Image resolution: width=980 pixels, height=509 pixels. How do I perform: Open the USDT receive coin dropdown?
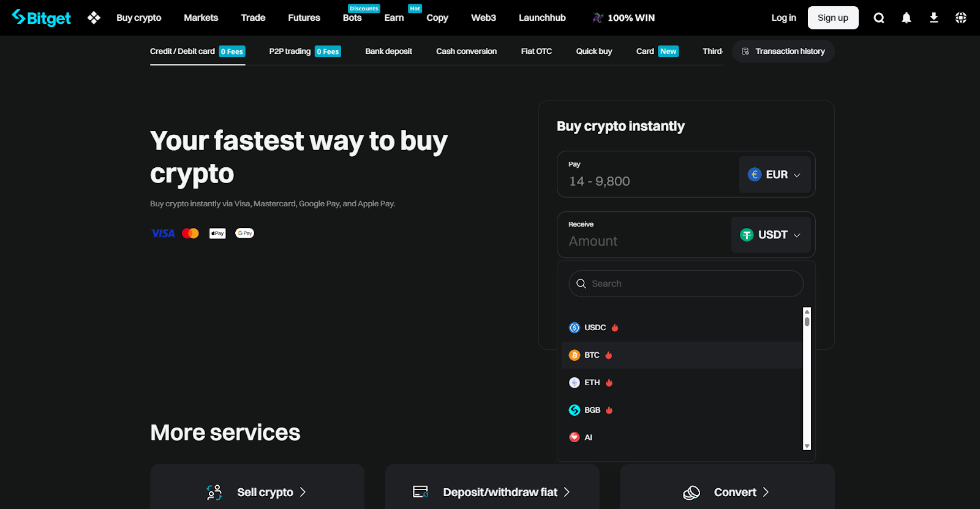(771, 235)
